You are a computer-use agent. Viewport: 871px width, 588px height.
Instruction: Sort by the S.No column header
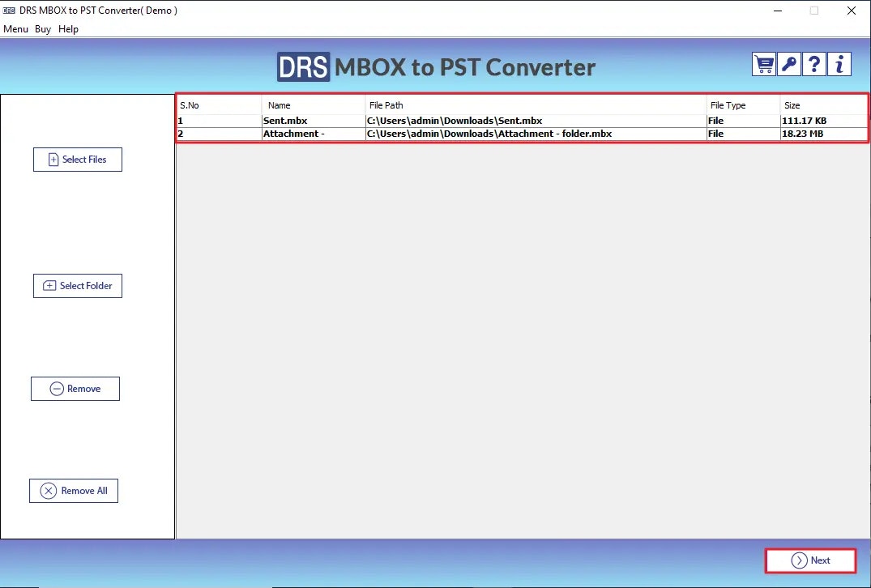point(220,105)
